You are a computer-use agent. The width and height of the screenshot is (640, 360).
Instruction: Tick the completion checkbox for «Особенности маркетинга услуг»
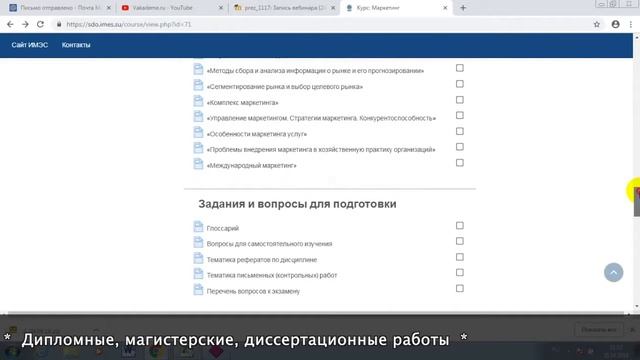[x=460, y=131]
